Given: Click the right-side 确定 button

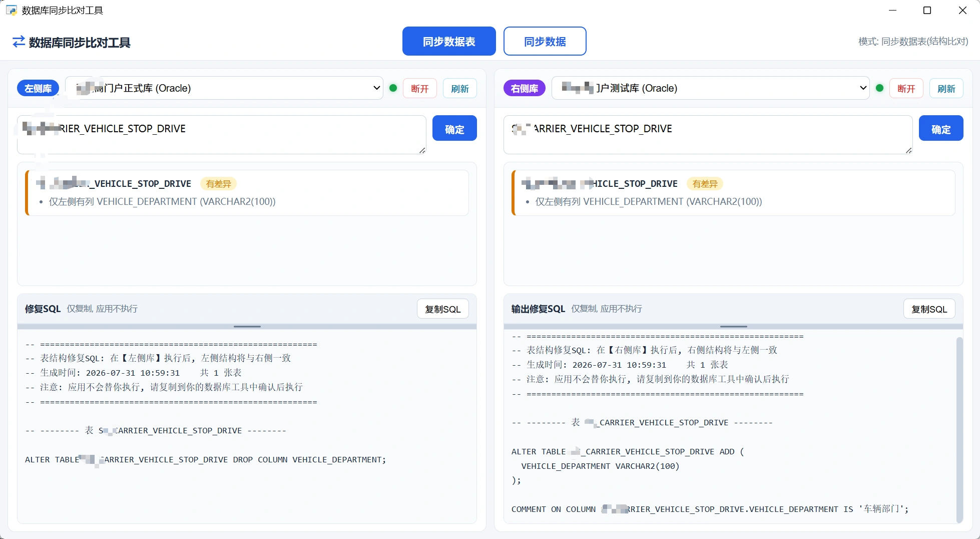Looking at the screenshot, I should 941,129.
